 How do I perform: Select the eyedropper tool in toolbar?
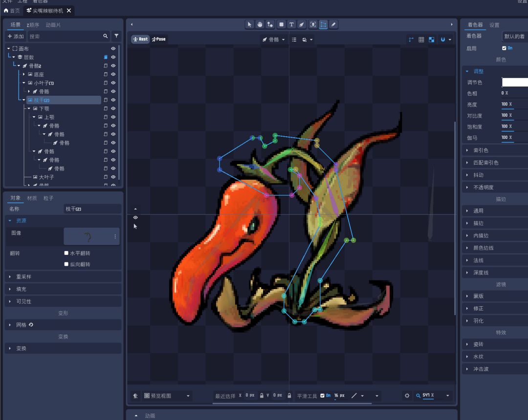(333, 24)
